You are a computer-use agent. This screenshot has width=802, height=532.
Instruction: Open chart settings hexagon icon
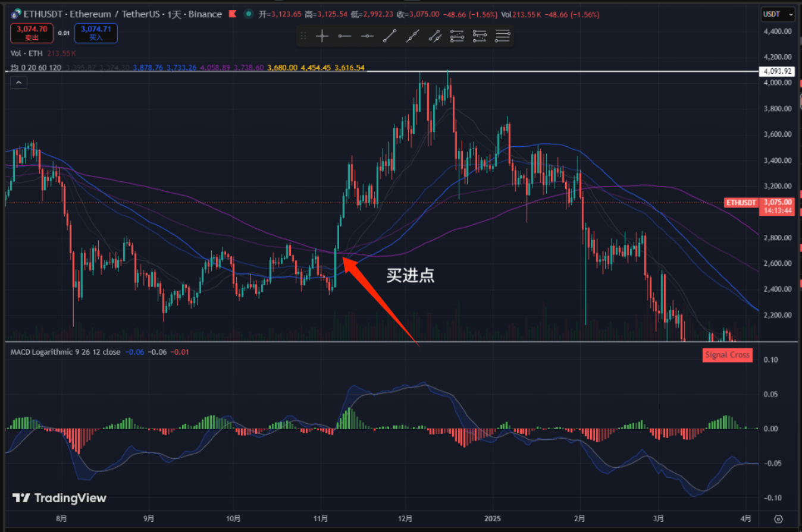pyautogui.click(x=779, y=518)
